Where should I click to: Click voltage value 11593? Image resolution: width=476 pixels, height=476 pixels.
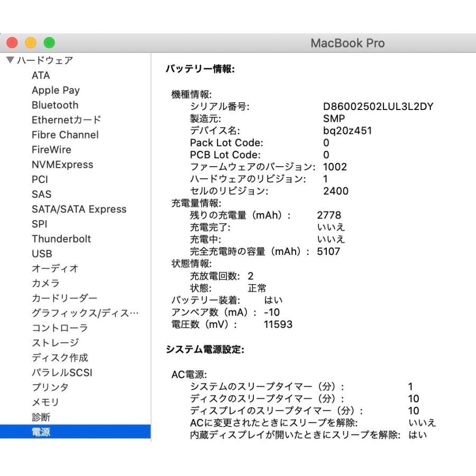tap(278, 325)
